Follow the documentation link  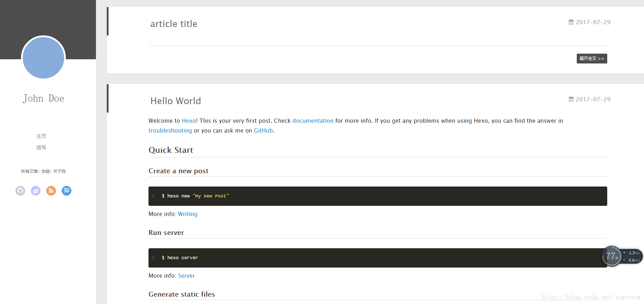tap(313, 121)
